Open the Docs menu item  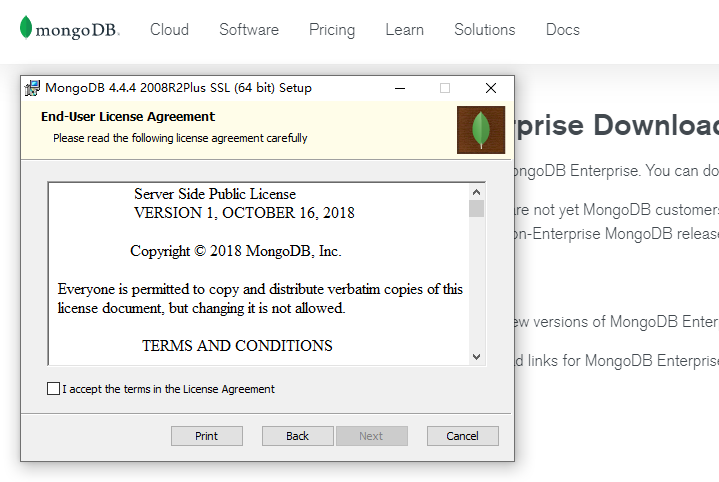563,30
